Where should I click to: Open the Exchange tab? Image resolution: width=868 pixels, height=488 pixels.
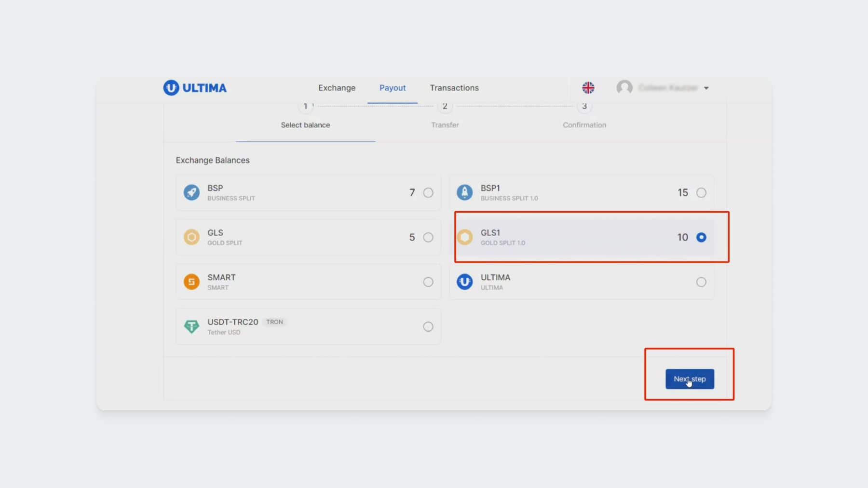[337, 88]
